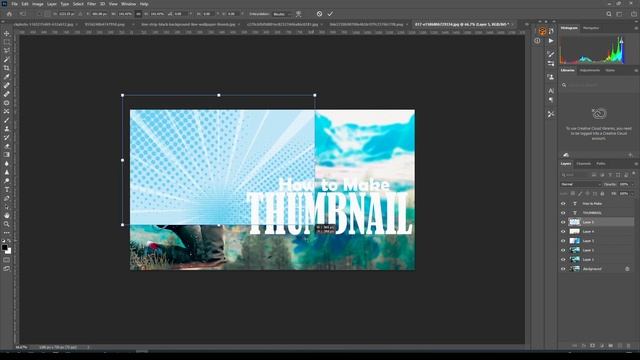The height and width of the screenshot is (360, 640).
Task: Select the Rectangular Marquee tool
Action: (7, 42)
